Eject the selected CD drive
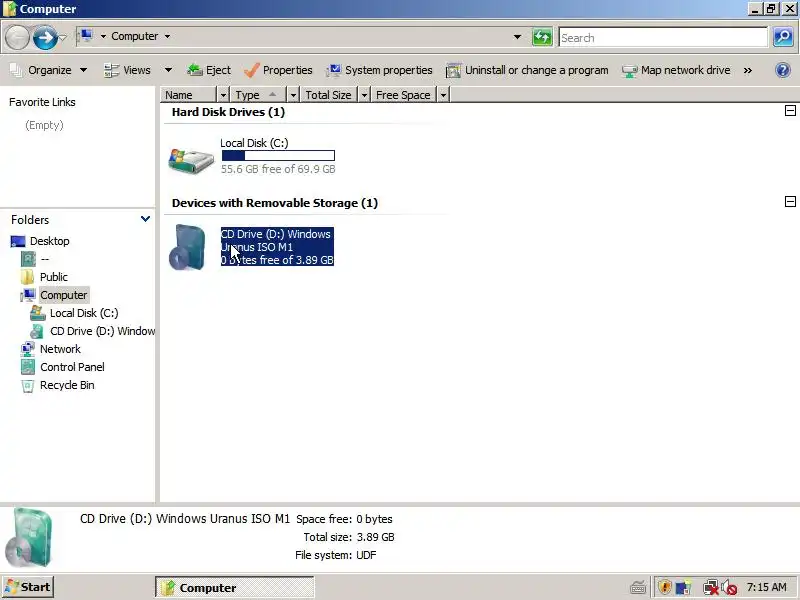 pyautogui.click(x=209, y=70)
